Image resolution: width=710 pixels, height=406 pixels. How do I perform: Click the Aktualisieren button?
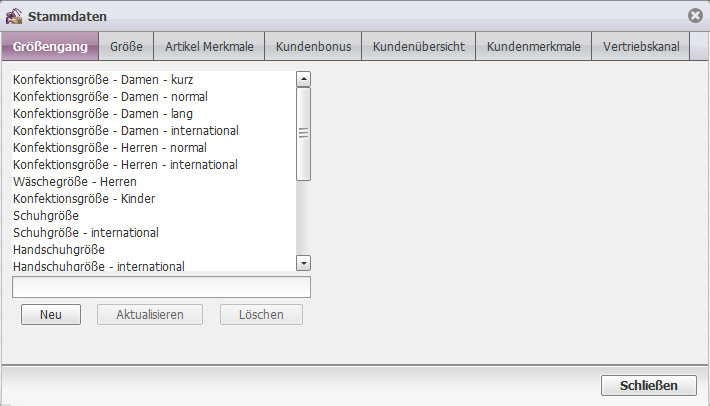click(150, 315)
